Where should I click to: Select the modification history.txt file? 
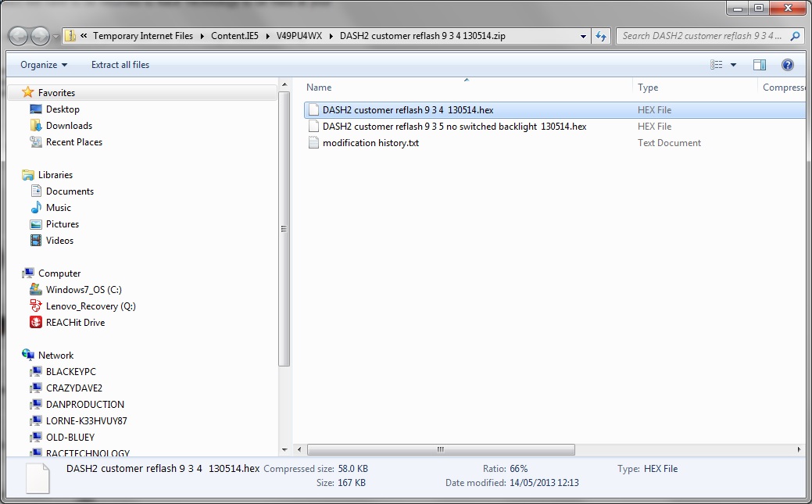click(x=370, y=143)
